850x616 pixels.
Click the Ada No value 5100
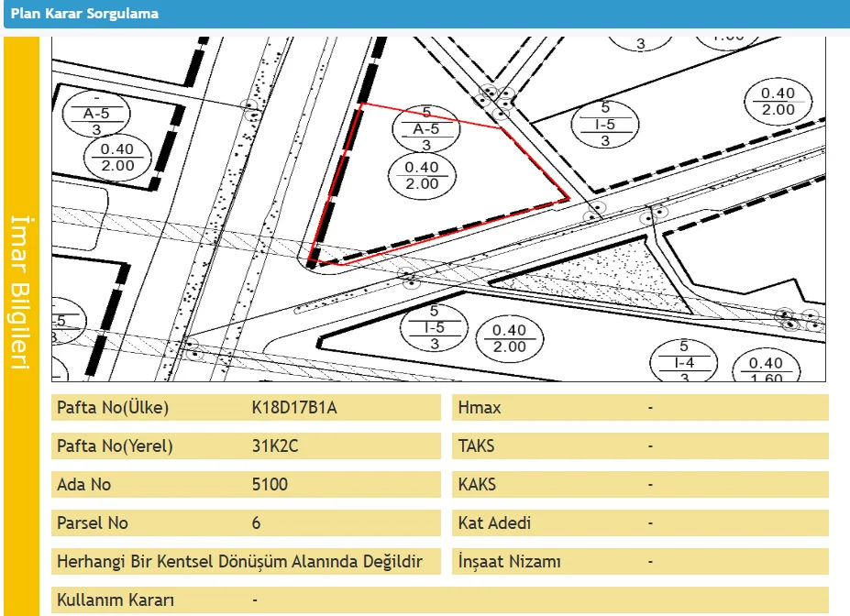tap(270, 485)
